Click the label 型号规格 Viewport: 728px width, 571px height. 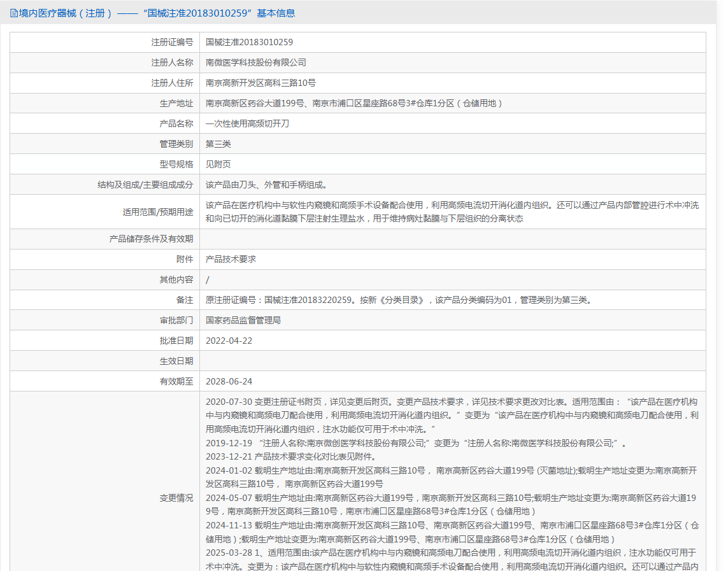point(176,165)
